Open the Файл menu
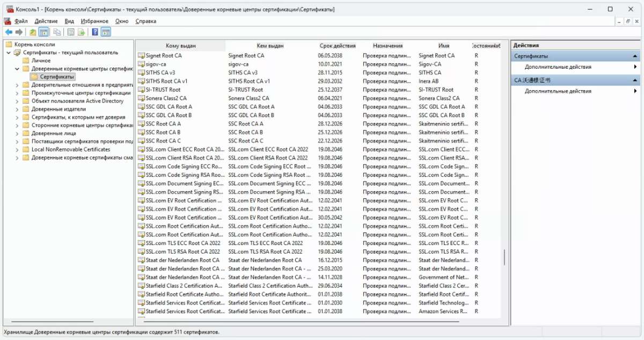This screenshot has height=340, width=644. 21,21
